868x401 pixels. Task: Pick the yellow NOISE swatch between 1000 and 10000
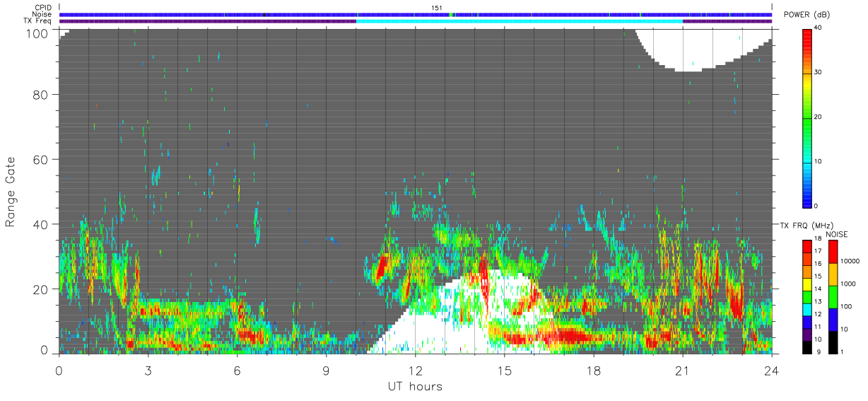[x=833, y=274]
